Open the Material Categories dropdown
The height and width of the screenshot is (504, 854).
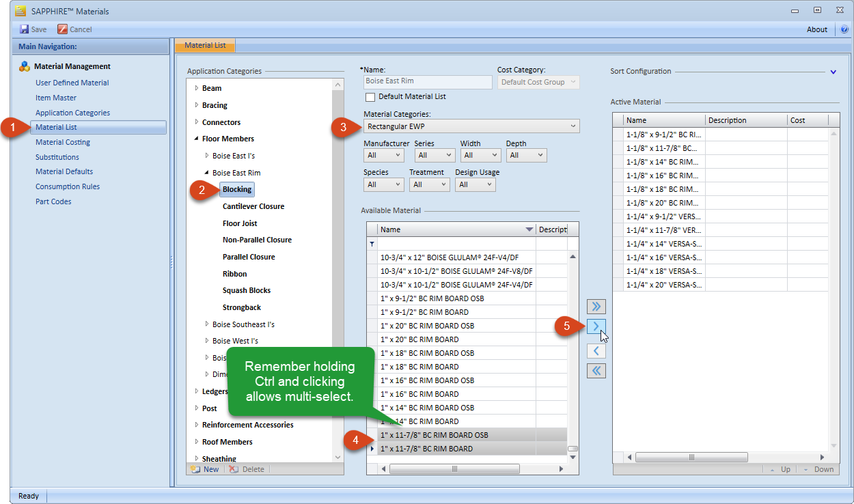(471, 126)
